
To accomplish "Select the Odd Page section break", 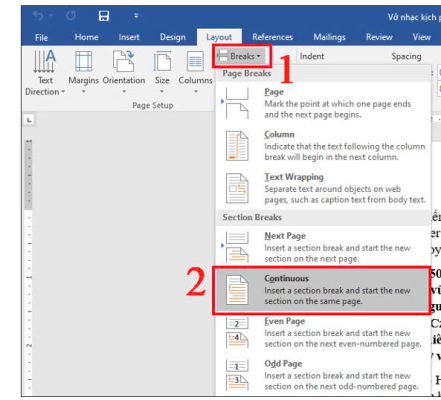I will tap(323, 375).
